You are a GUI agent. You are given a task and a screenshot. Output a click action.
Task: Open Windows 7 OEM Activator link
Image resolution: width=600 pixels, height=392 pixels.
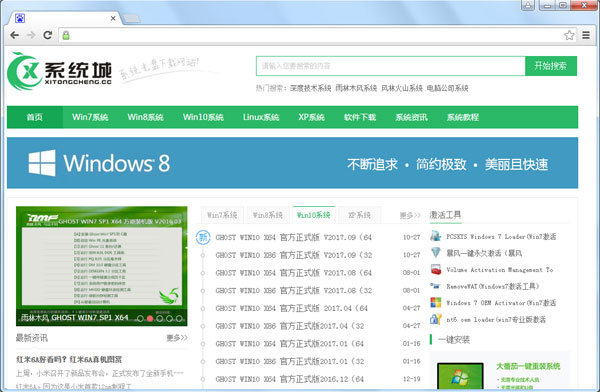501,303
